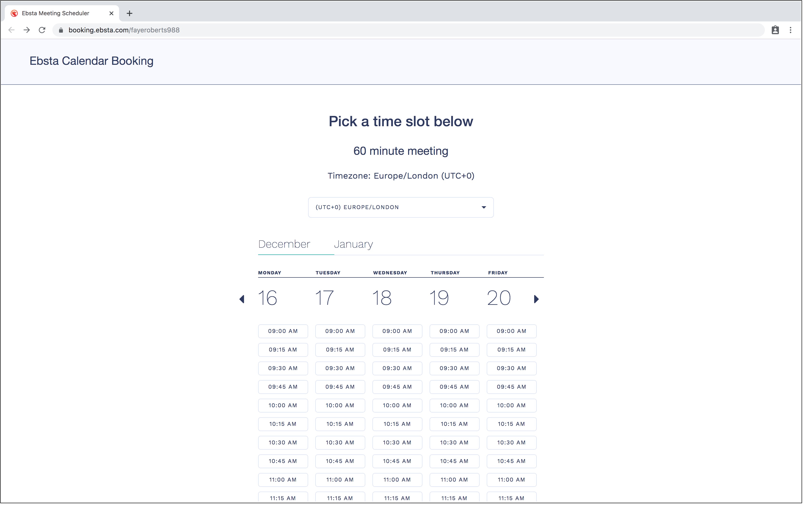Click the Ebsta Calendar Booking header title
The width and height of the screenshot is (812, 513).
tap(91, 61)
